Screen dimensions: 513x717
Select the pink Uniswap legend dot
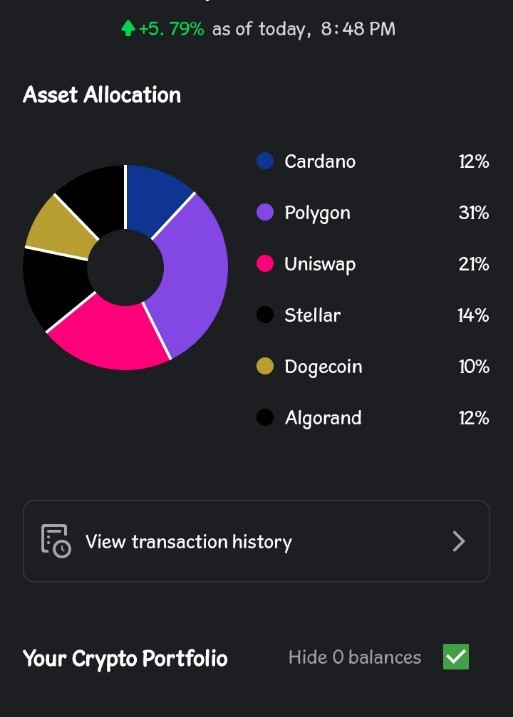(x=265, y=264)
